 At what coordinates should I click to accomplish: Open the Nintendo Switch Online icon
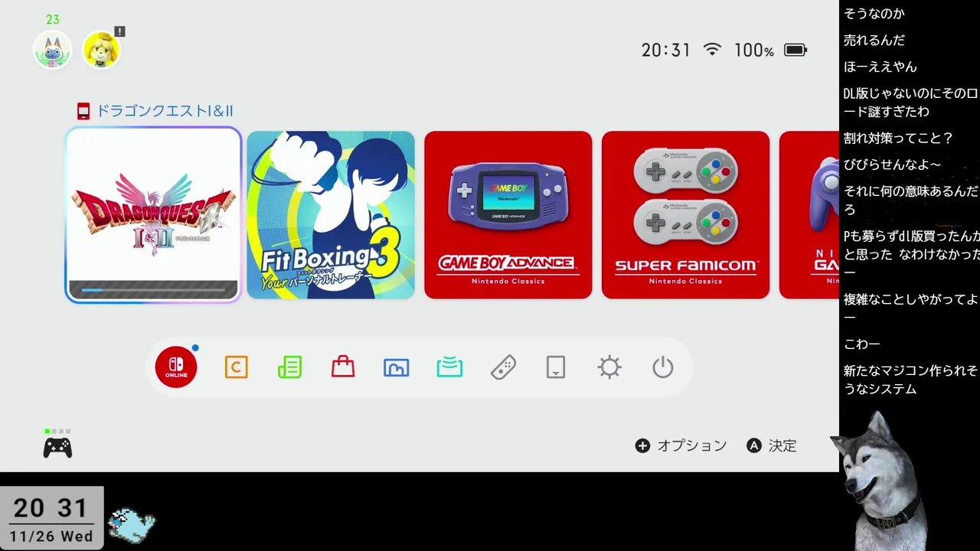[176, 367]
